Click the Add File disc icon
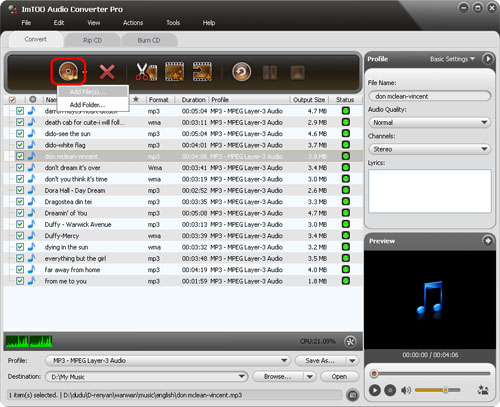 pyautogui.click(x=68, y=72)
